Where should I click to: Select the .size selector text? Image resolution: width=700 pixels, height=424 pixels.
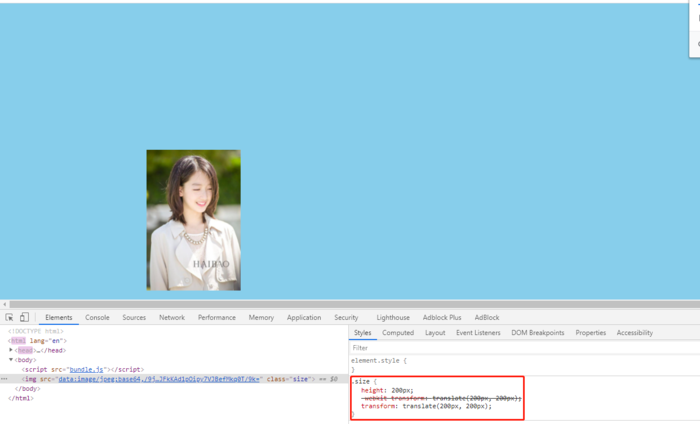[x=361, y=382]
